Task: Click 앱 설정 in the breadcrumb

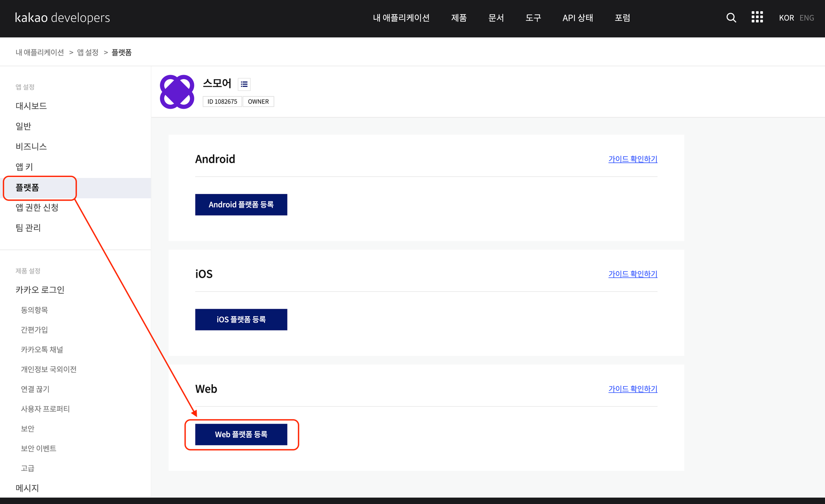Action: click(88, 52)
